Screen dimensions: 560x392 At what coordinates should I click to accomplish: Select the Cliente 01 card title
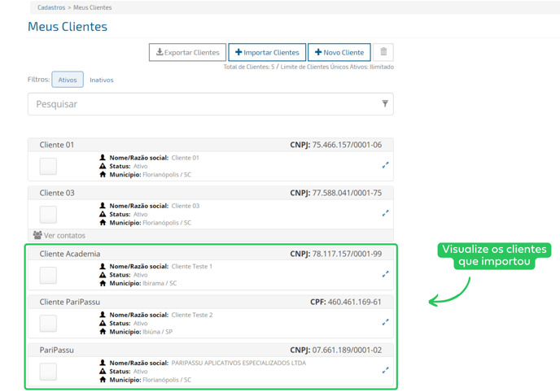click(x=57, y=145)
